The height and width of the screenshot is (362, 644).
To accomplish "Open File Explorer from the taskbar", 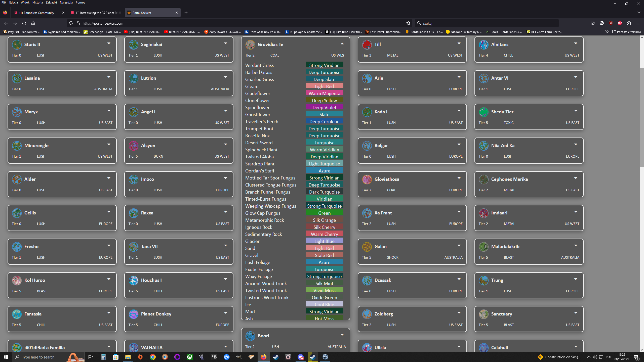I will click(x=128, y=357).
